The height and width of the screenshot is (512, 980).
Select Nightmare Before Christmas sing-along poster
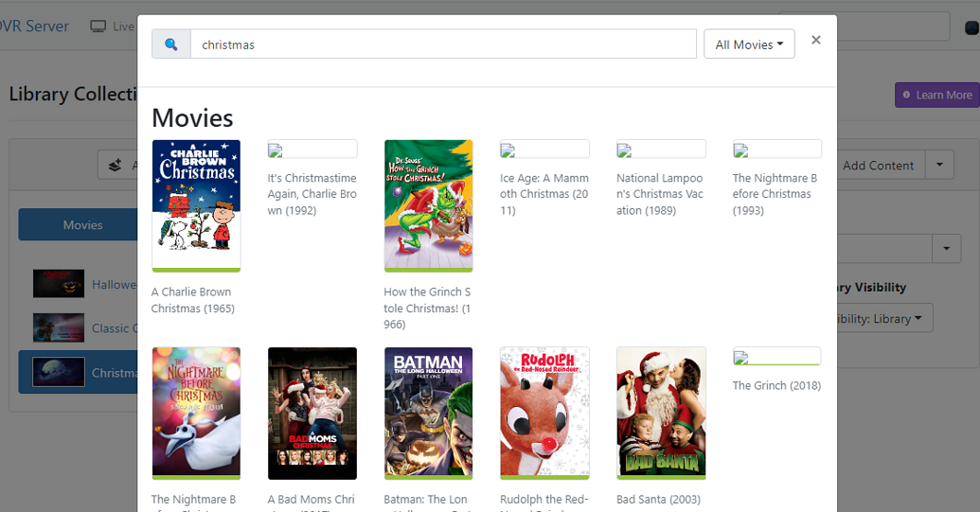(x=196, y=414)
